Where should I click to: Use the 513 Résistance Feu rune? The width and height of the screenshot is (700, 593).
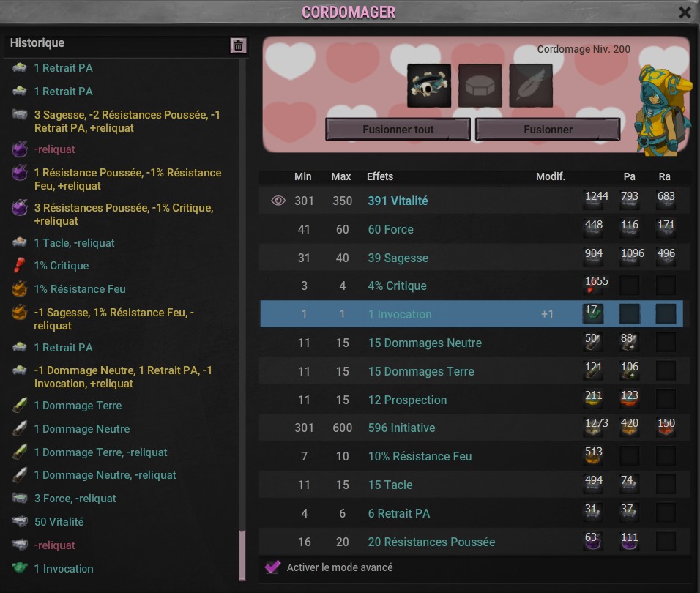[594, 456]
